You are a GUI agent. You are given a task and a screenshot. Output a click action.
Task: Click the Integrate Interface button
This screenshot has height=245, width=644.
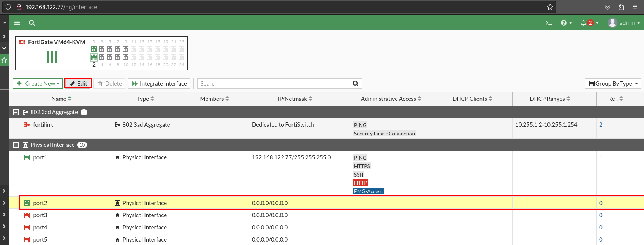[160, 84]
